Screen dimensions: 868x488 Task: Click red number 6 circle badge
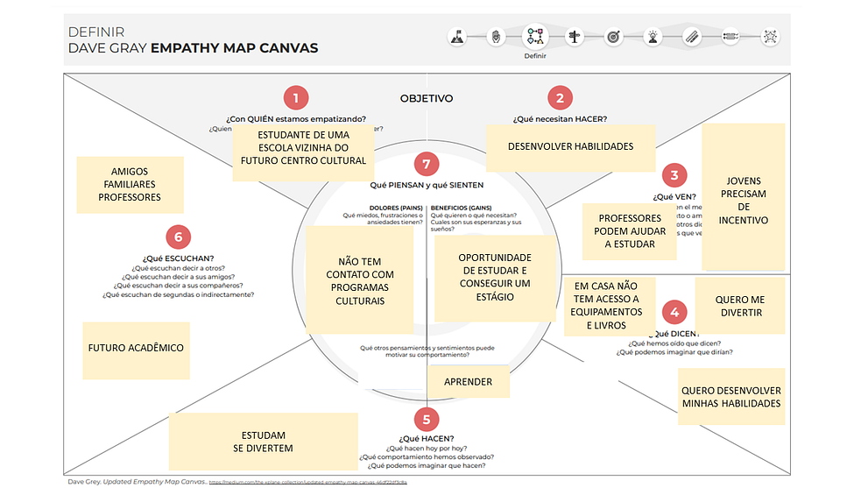coord(179,237)
